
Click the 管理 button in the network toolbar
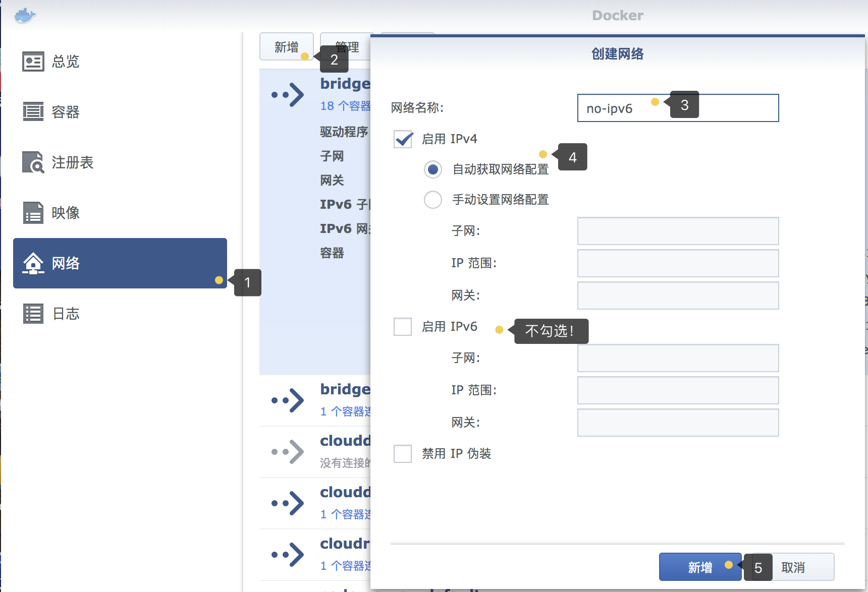[x=347, y=47]
